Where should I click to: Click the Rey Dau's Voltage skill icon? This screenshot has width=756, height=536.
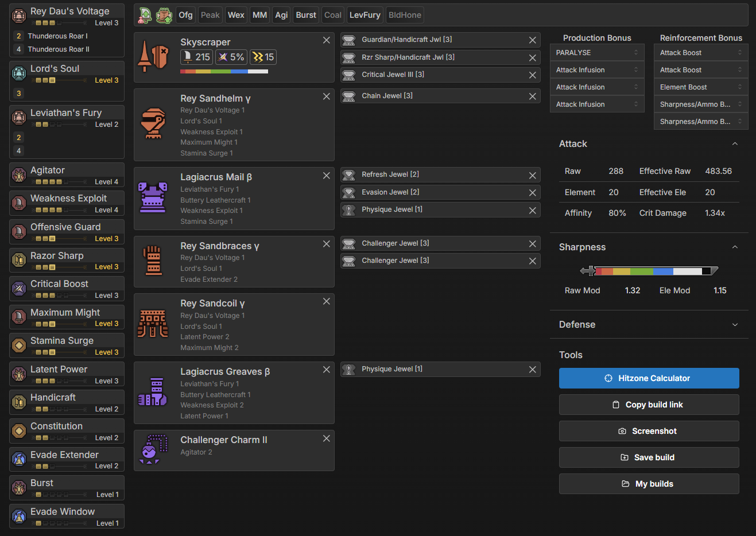tap(19, 15)
